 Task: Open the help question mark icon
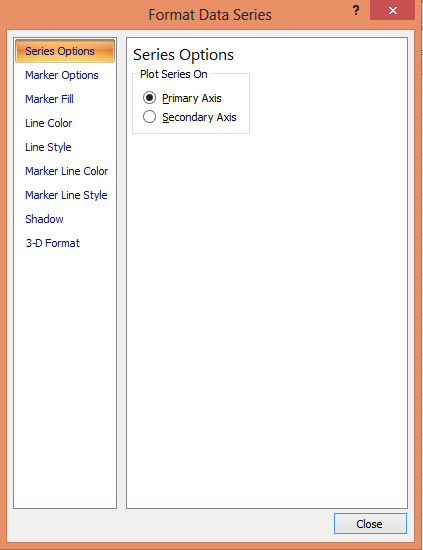coord(356,10)
